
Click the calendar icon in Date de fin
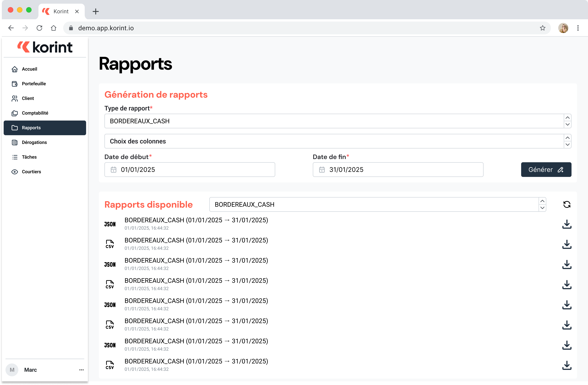tap(322, 170)
